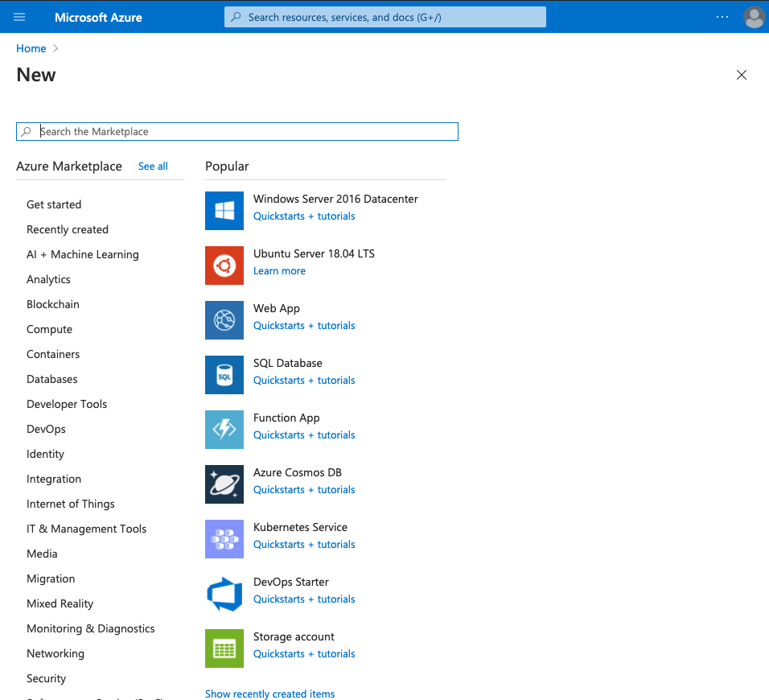Viewport: 769px width, 700px height.
Task: Open the more options ellipsis menu
Action: [722, 17]
